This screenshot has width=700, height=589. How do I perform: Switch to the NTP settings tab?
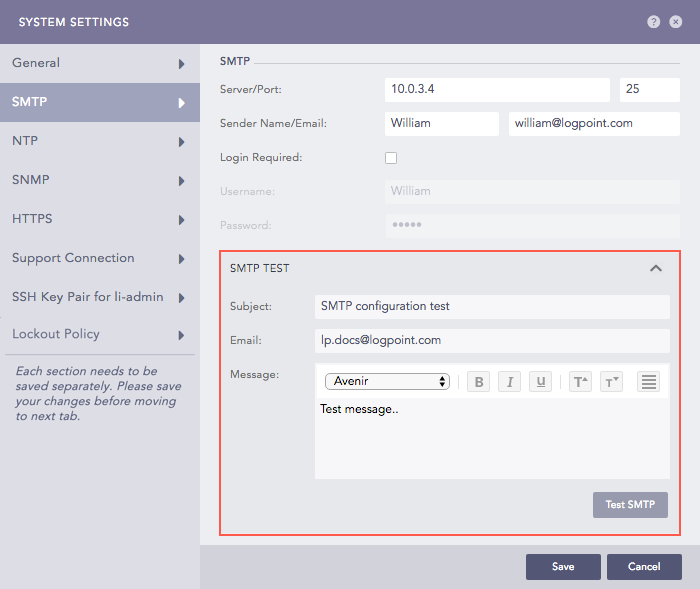[x=100, y=141]
